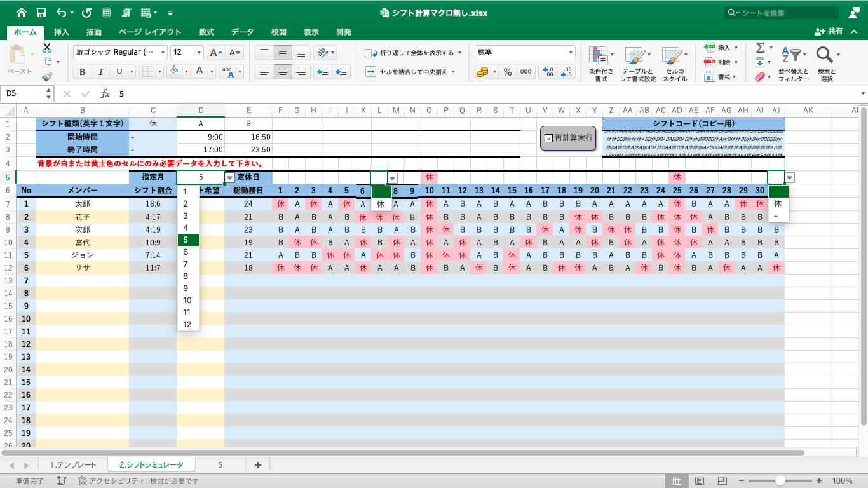Open the number format dropdown (標準)

coord(571,53)
